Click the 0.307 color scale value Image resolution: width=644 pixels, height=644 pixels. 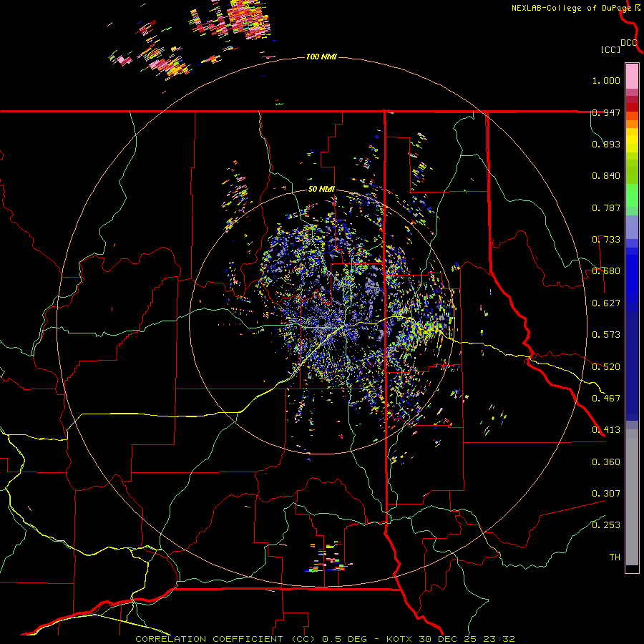[x=606, y=494]
